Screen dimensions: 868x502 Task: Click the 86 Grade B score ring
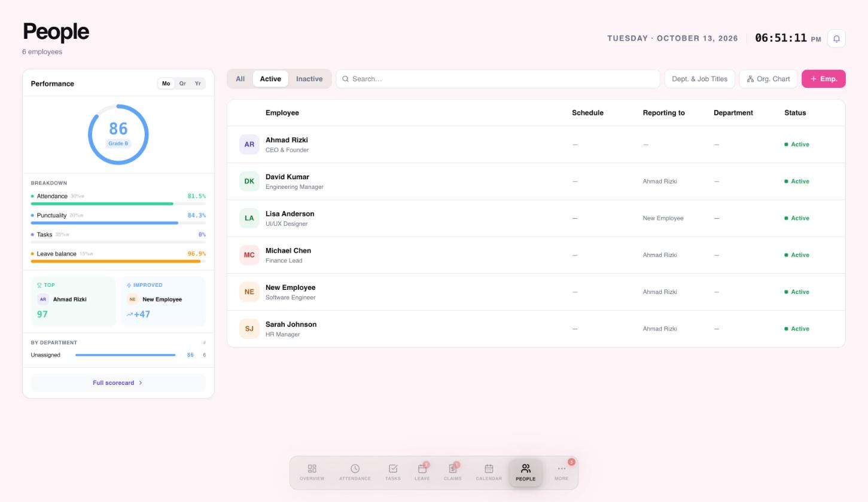[x=118, y=134]
